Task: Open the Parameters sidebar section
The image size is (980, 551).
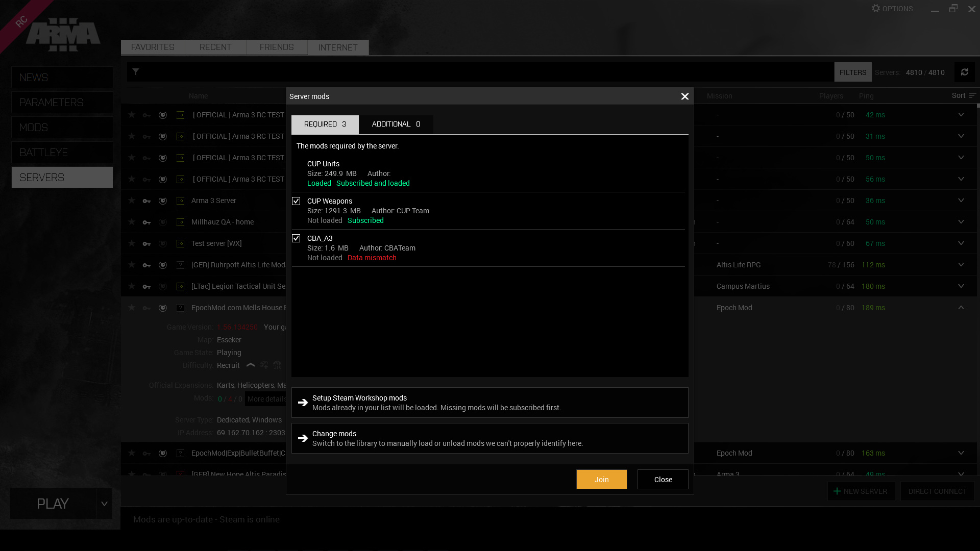Action: tap(62, 102)
